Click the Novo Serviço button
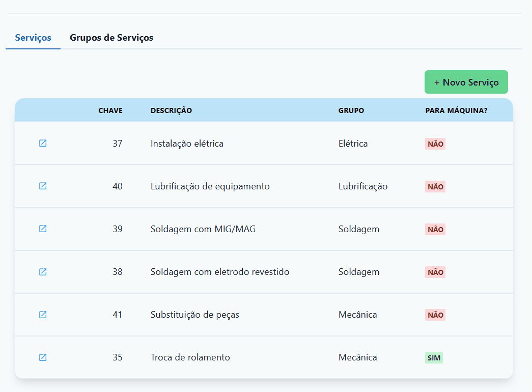 (x=466, y=82)
